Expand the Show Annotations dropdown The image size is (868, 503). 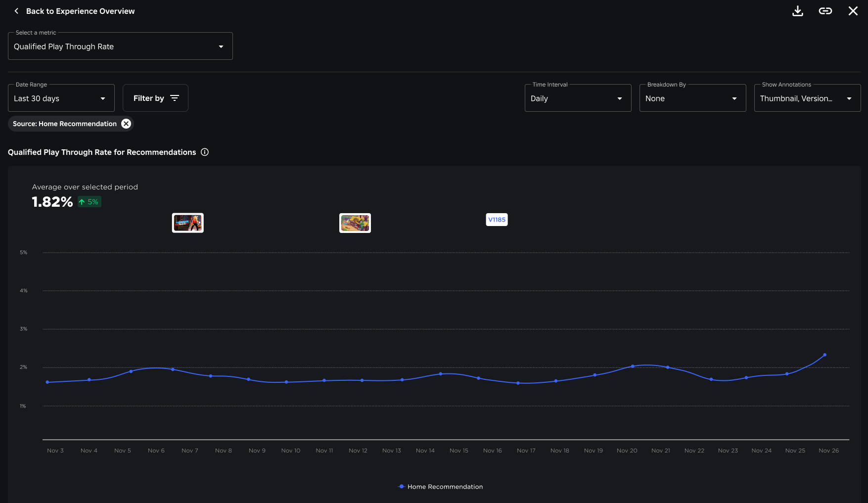pyautogui.click(x=807, y=98)
